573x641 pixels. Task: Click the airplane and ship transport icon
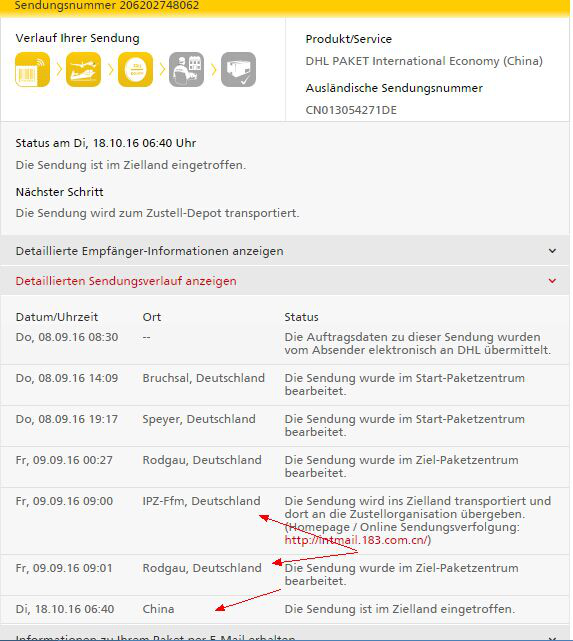coord(83,69)
